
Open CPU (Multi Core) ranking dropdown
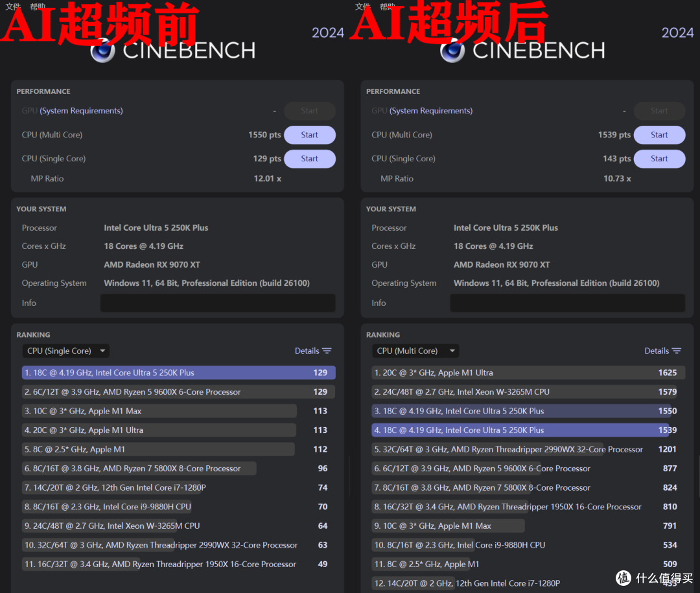click(x=415, y=351)
